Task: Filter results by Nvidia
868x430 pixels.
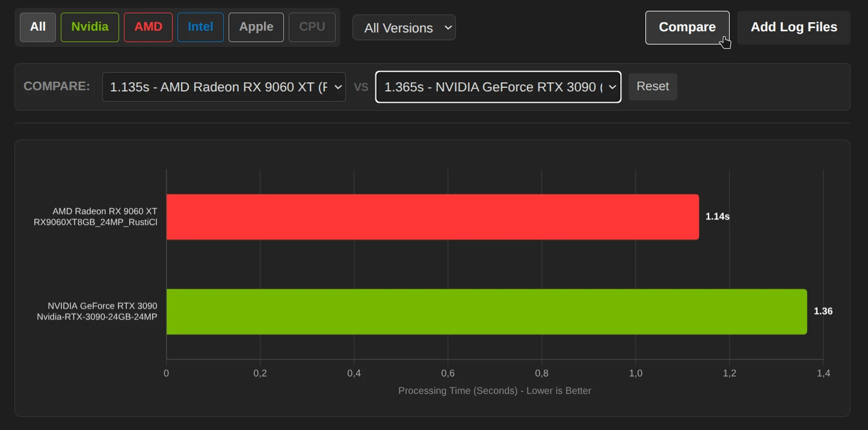Action: click(90, 27)
